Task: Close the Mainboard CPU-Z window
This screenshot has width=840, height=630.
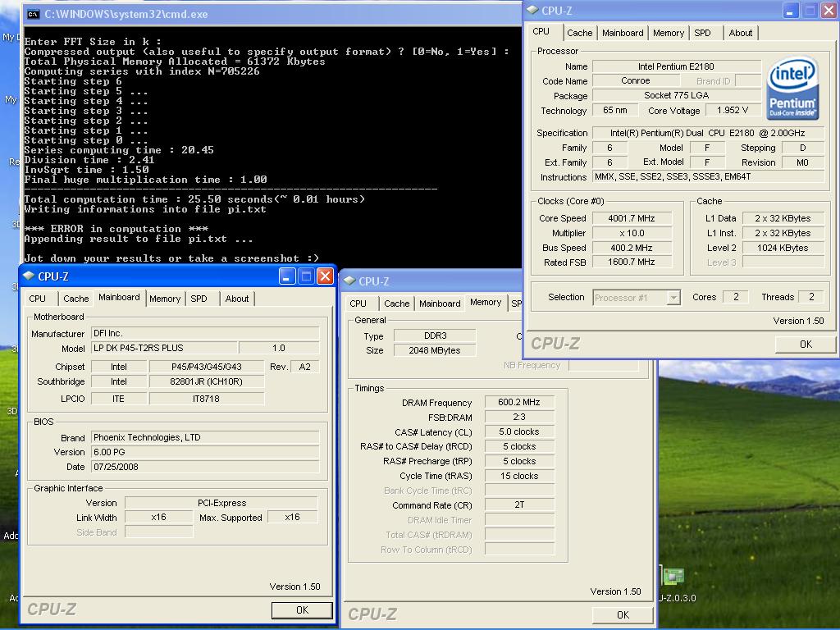Action: (x=325, y=276)
